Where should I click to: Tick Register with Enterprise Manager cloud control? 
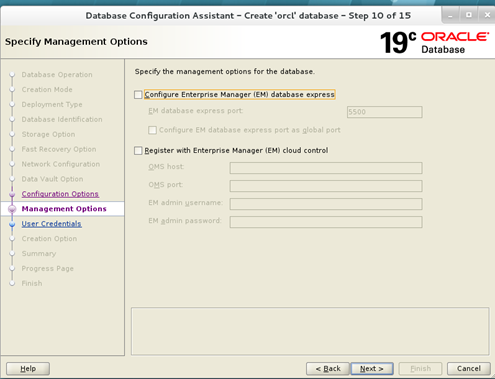(x=138, y=151)
